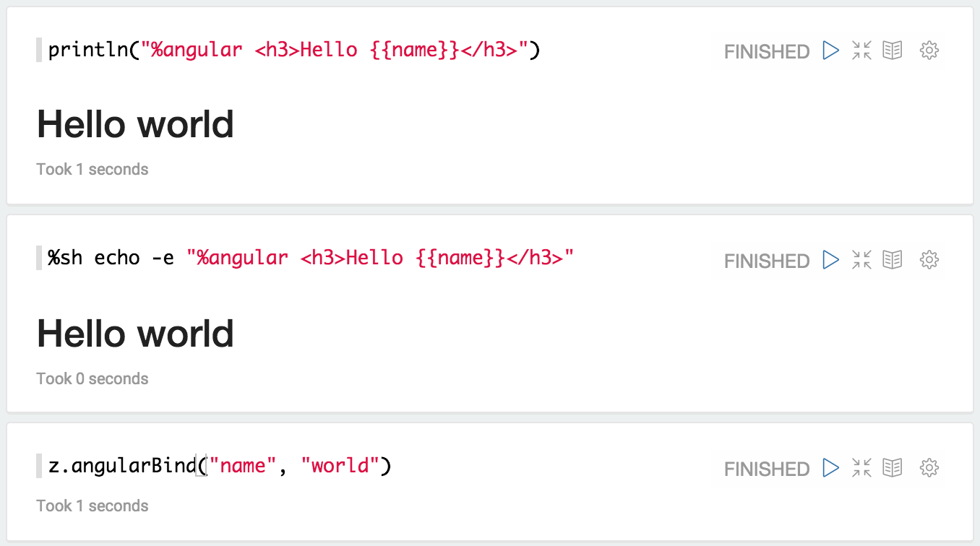Toggle output visibility for the angularBind paragraph
The width and height of the screenshot is (980, 546).
pos(893,468)
